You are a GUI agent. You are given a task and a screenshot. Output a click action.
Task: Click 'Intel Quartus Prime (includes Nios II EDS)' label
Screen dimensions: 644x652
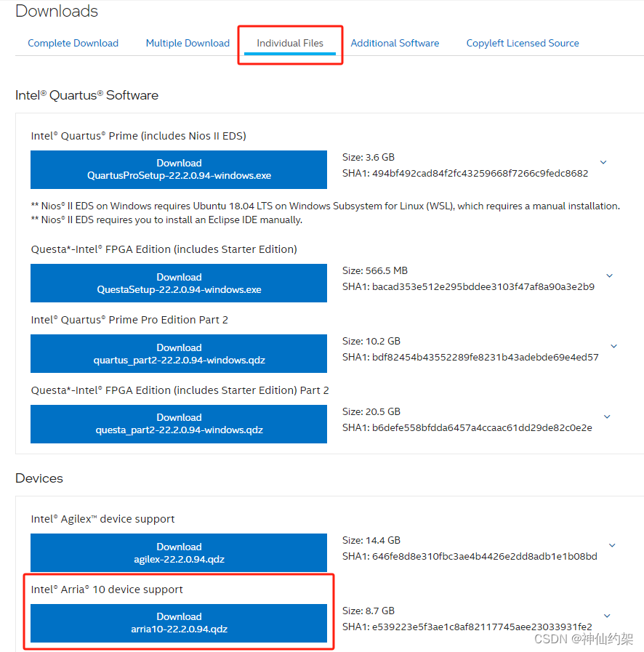coord(138,136)
